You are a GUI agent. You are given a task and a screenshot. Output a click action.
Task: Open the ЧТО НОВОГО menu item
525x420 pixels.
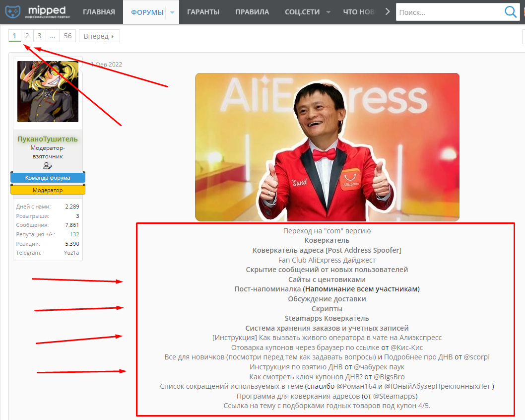click(359, 12)
